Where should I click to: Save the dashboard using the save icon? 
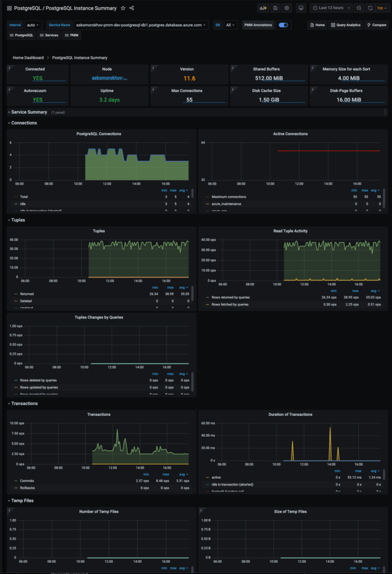coord(275,8)
